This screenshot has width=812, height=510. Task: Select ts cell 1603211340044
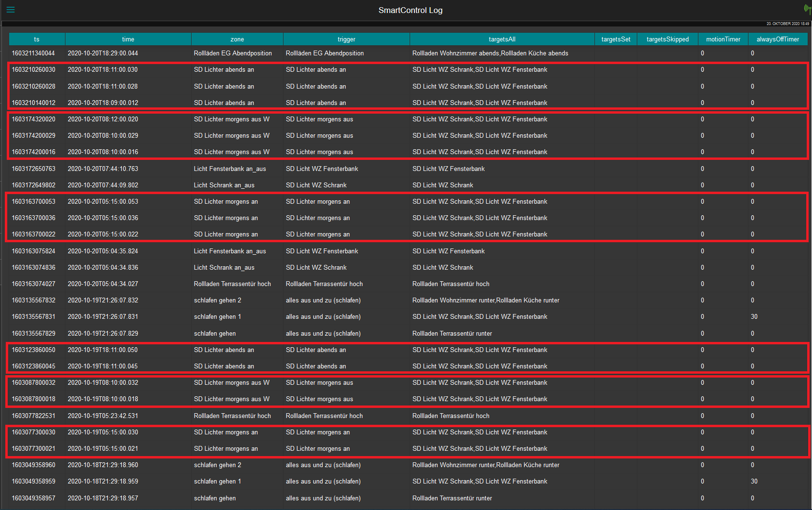(x=33, y=53)
